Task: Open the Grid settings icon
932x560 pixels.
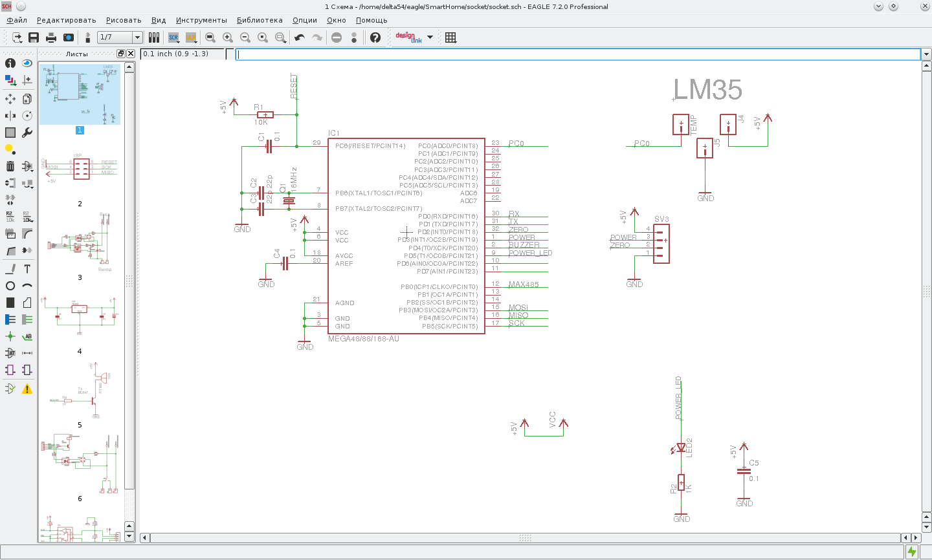Action: pyautogui.click(x=451, y=38)
